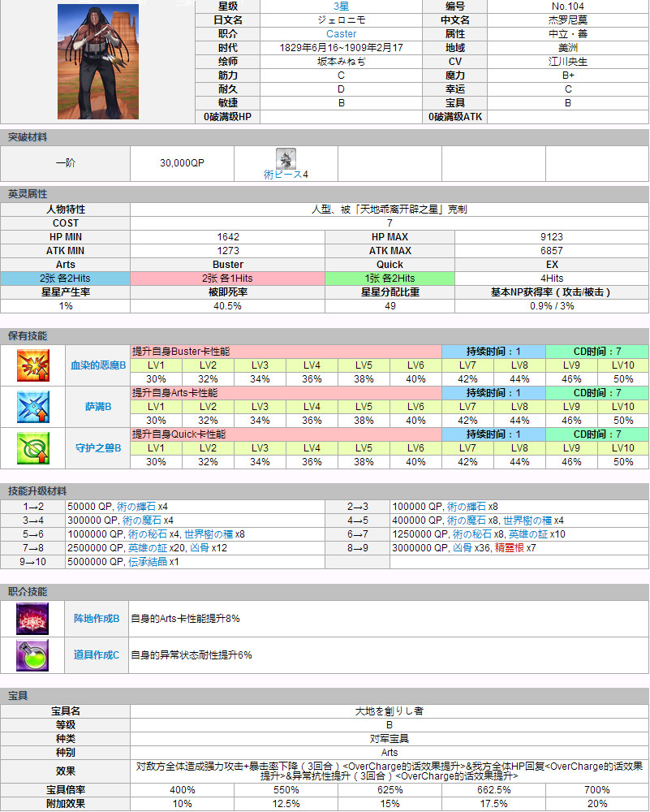Click the ATK MAX value 6857

(x=552, y=251)
